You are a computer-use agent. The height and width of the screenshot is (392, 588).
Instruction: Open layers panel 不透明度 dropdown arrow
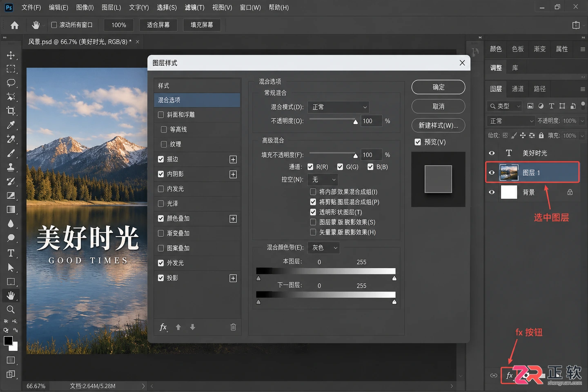pyautogui.click(x=582, y=121)
